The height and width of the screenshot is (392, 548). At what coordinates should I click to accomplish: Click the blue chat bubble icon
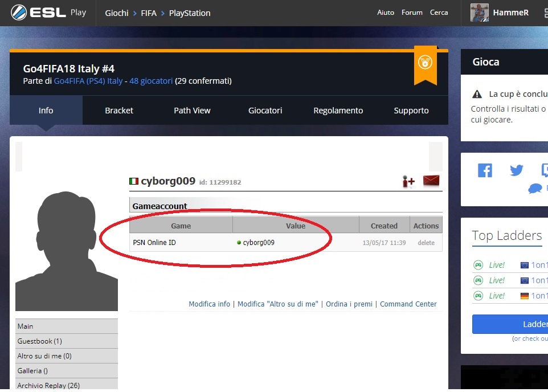(535, 189)
